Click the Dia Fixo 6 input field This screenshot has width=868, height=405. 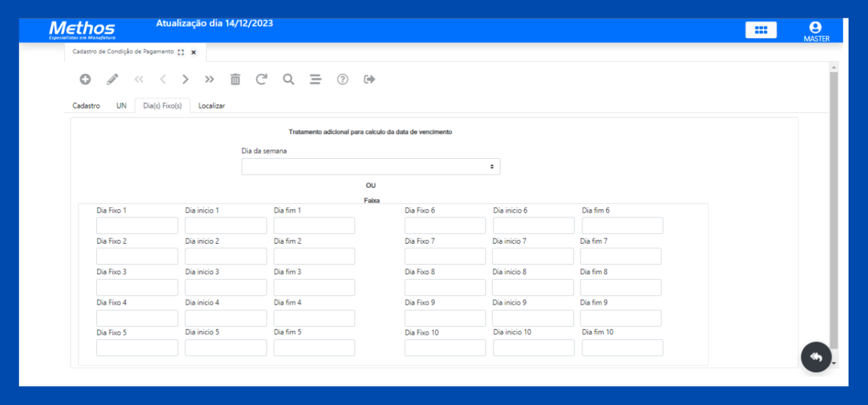445,225
